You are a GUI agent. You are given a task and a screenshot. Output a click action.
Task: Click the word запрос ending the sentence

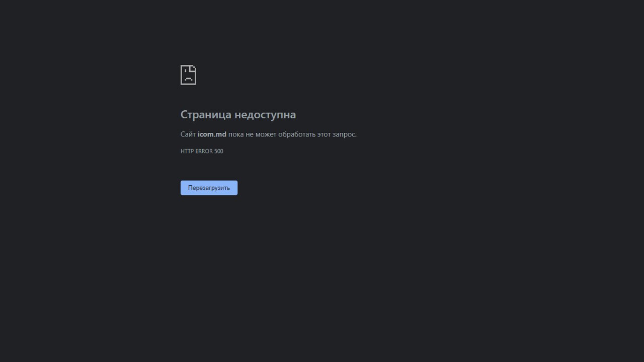click(344, 134)
